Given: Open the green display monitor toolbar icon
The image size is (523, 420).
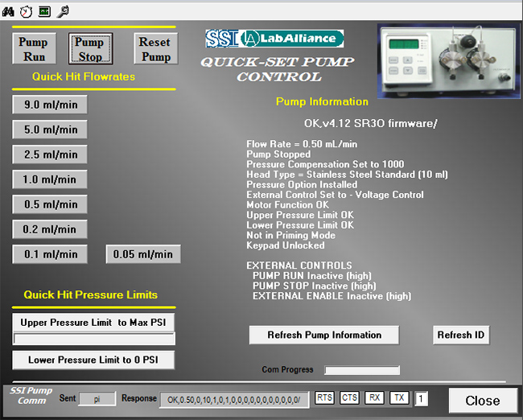Looking at the screenshot, I should tap(44, 12).
